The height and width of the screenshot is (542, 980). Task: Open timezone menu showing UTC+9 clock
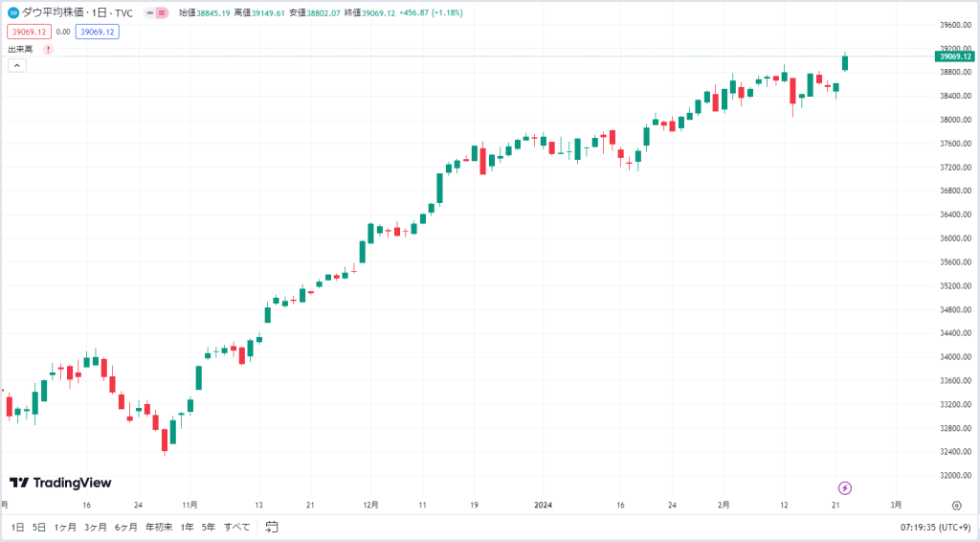tap(935, 528)
